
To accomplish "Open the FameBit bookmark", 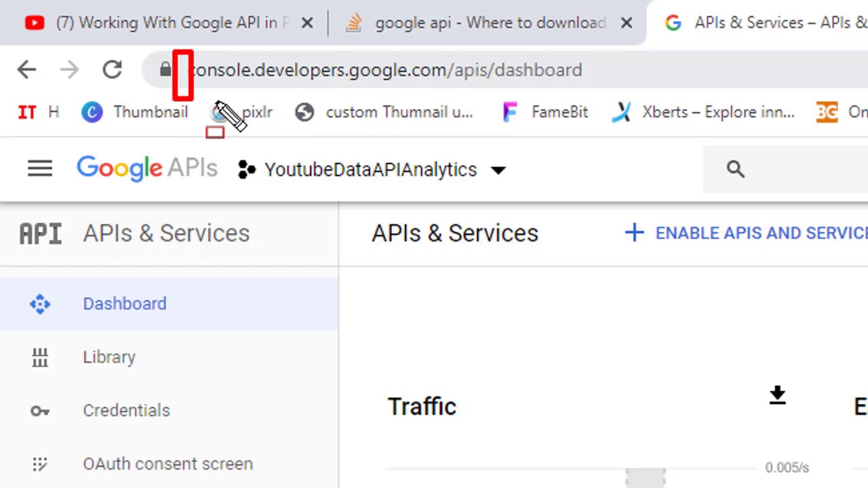I will (x=545, y=112).
